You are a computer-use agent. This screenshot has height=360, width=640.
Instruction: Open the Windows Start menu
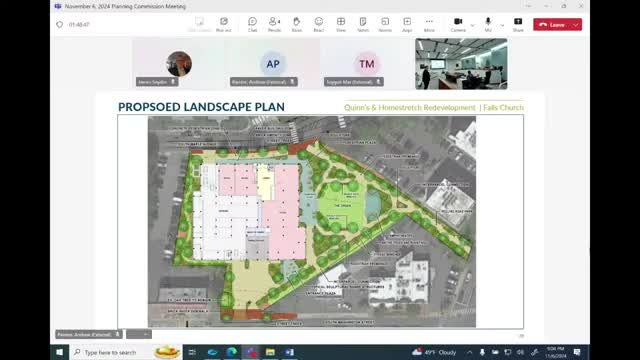pyautogui.click(x=60, y=352)
